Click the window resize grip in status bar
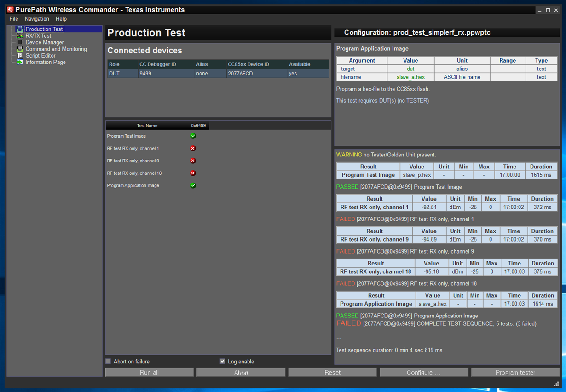Image resolution: width=566 pixels, height=392 pixels. click(556, 384)
